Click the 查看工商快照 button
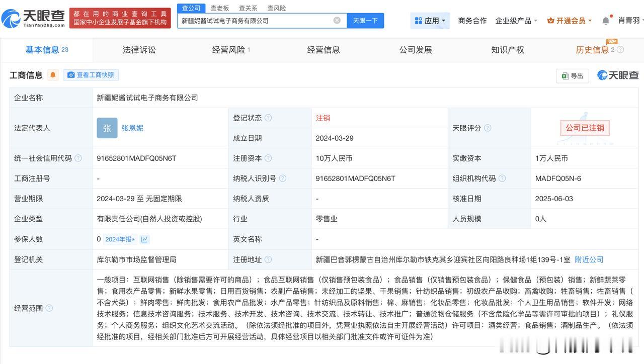Image resolution: width=644 pixels, height=364 pixels. click(x=91, y=75)
